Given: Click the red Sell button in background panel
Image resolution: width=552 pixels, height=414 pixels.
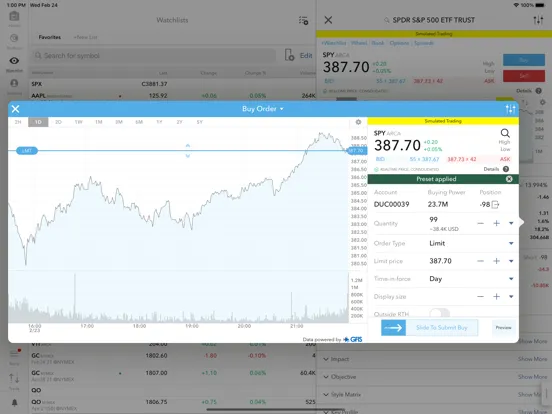Looking at the screenshot, I should pyautogui.click(x=524, y=76).
